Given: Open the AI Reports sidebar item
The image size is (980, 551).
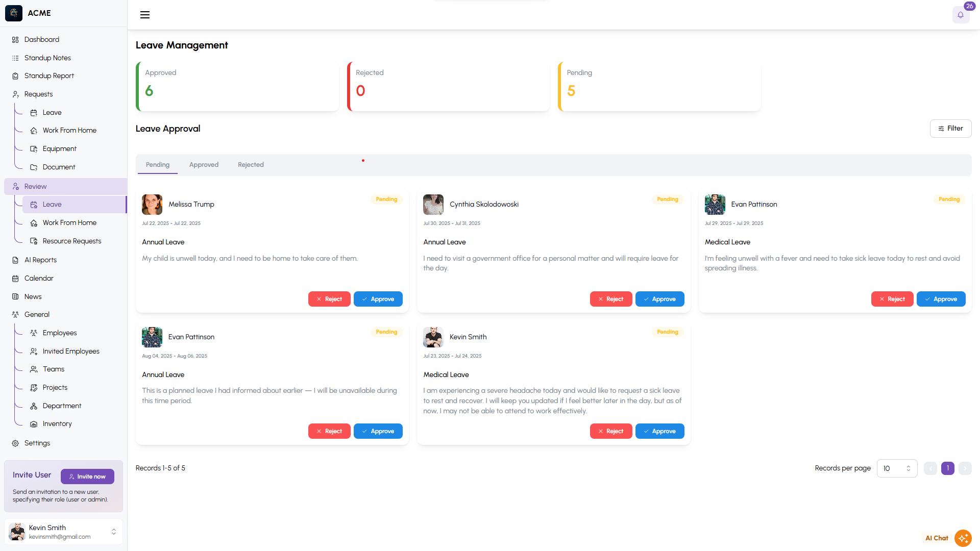Looking at the screenshot, I should click(40, 260).
